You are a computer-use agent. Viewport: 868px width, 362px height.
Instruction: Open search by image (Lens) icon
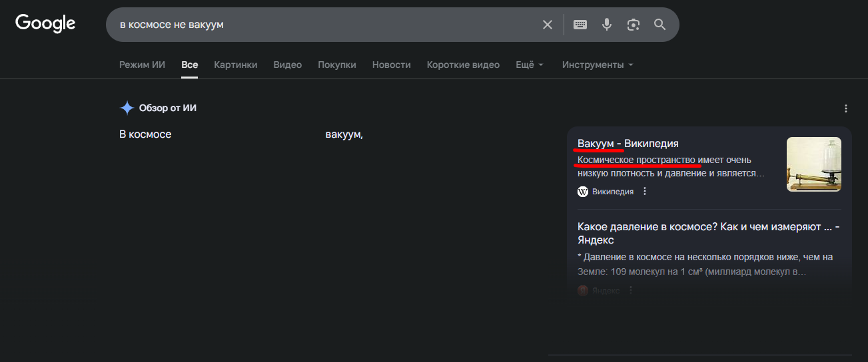tap(634, 25)
